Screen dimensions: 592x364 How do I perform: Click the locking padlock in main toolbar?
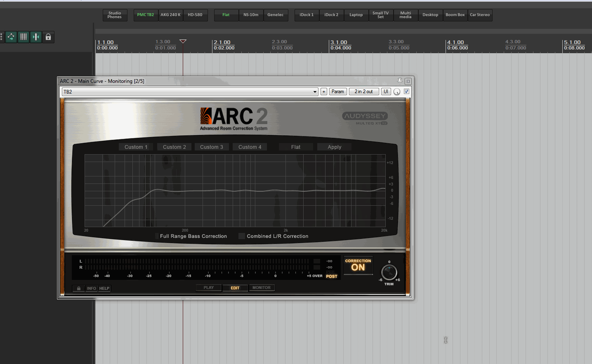48,37
